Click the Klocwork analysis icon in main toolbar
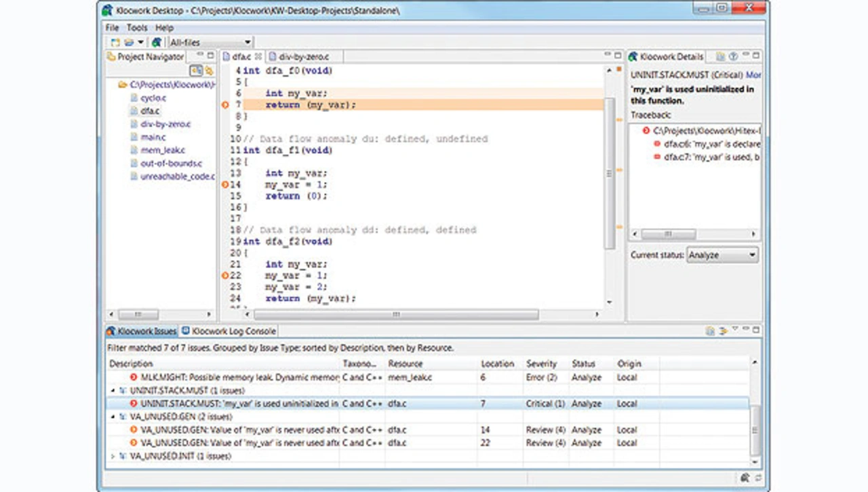868x492 pixels. point(157,42)
